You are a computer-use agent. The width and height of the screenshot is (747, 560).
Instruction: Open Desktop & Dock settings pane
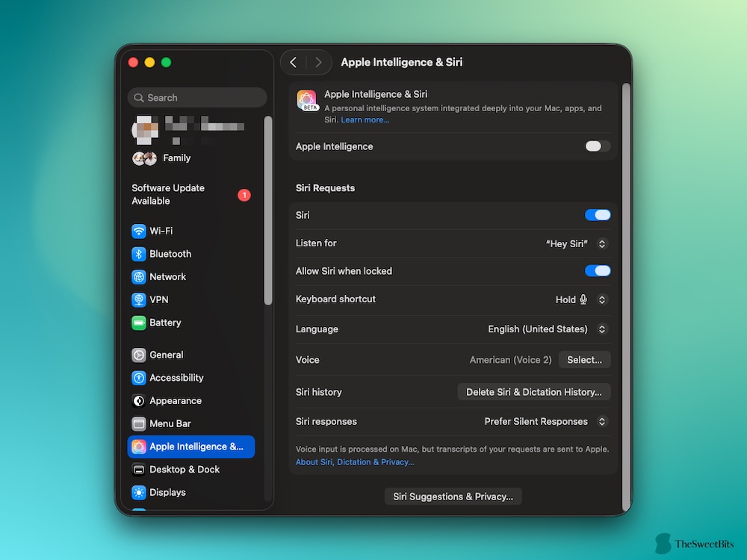pos(185,470)
